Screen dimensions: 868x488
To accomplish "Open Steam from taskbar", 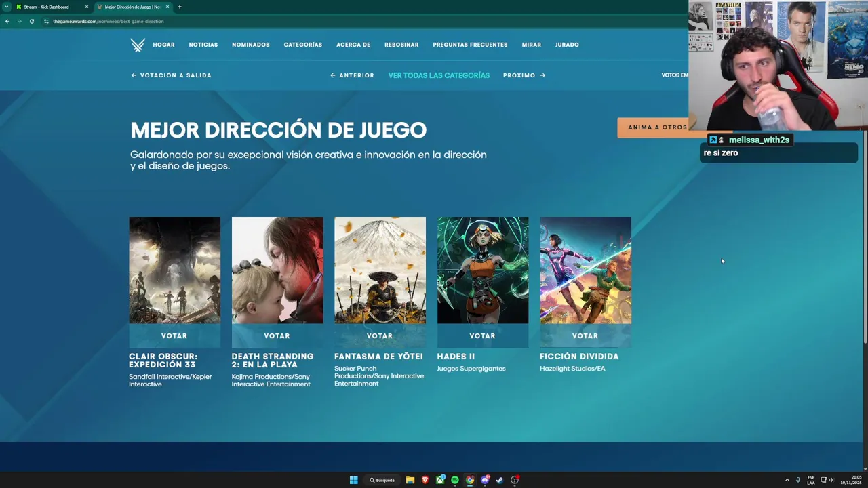I will pos(500,480).
